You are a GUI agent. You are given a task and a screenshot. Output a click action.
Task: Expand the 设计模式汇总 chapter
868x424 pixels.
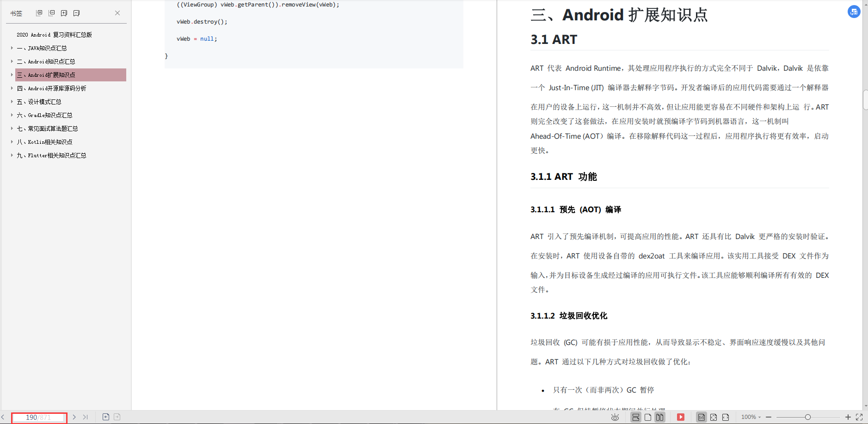tap(12, 101)
